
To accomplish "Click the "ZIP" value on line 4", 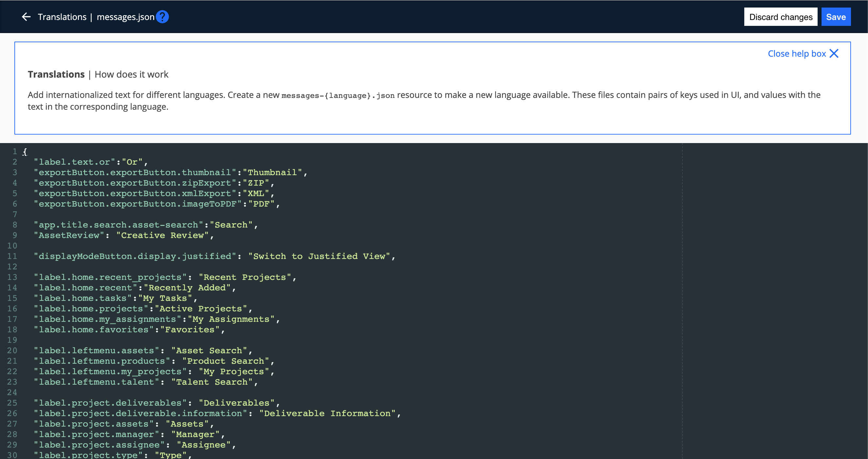I will coord(256,183).
